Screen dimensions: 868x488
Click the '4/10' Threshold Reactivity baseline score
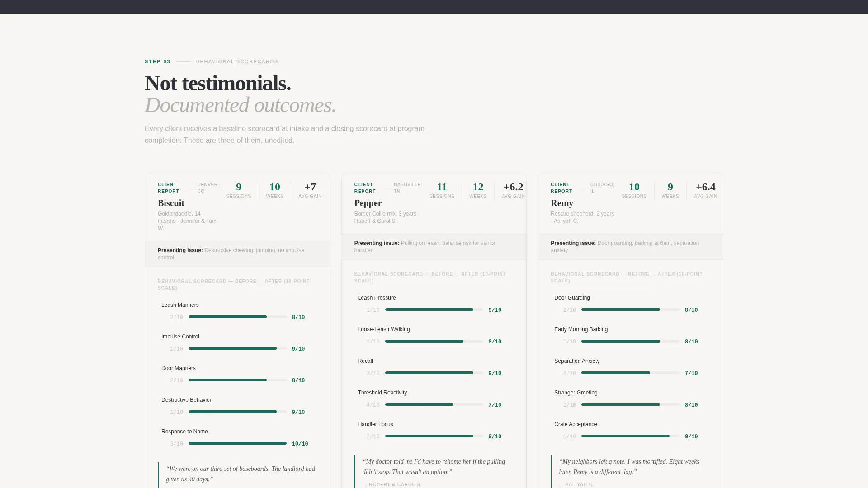click(373, 405)
